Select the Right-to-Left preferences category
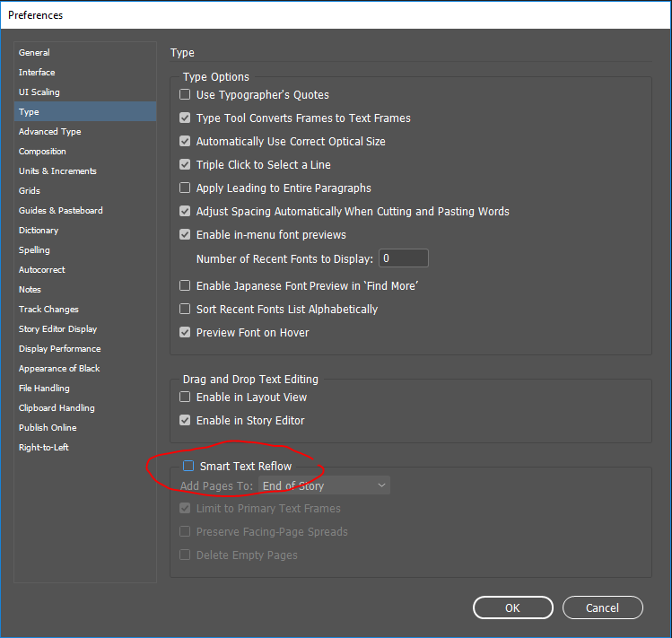Image resolution: width=672 pixels, height=638 pixels. [43, 448]
